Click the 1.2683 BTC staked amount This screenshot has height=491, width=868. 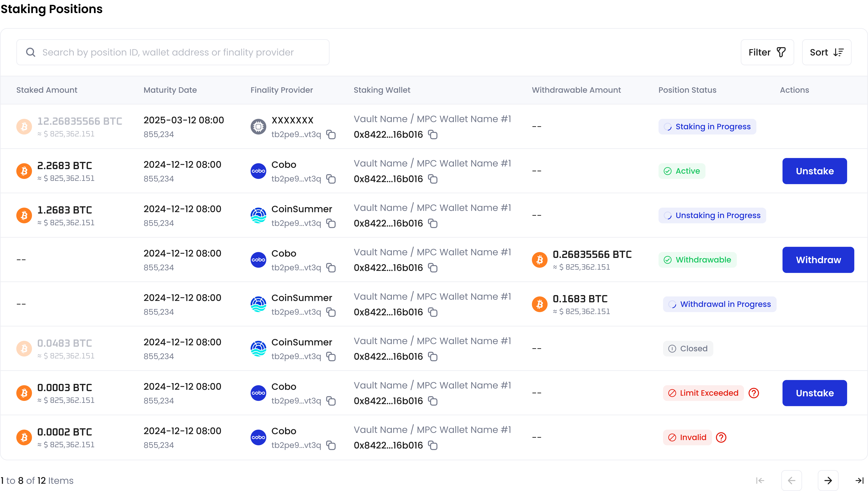tap(65, 210)
